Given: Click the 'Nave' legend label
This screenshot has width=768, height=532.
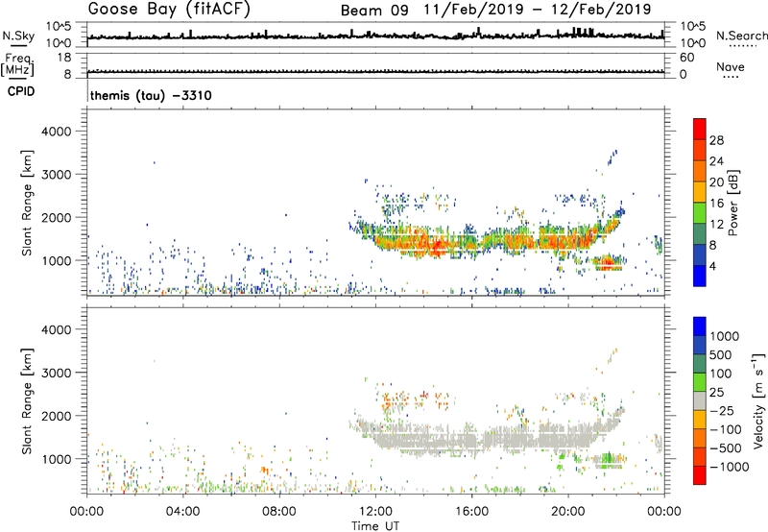Looking at the screenshot, I should tap(731, 67).
